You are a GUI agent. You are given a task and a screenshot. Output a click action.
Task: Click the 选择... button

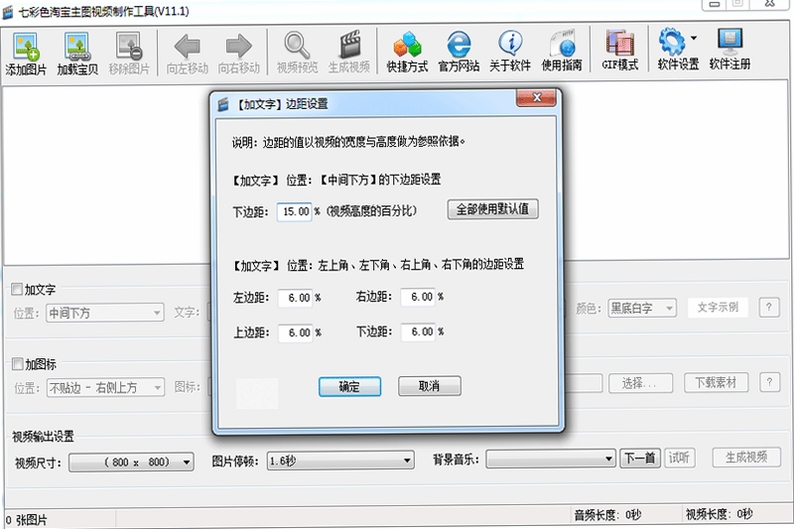pos(640,383)
